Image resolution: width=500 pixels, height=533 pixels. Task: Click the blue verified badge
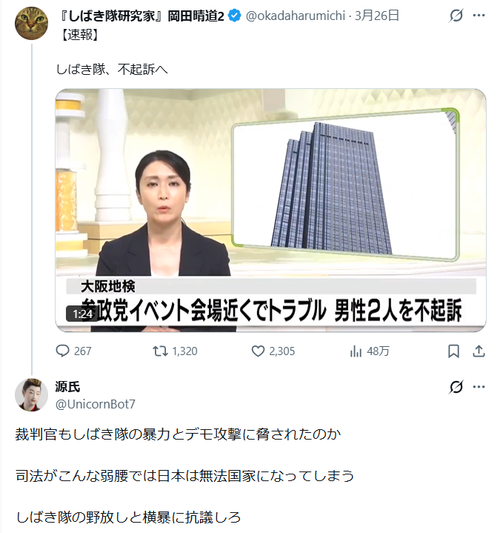tap(234, 16)
